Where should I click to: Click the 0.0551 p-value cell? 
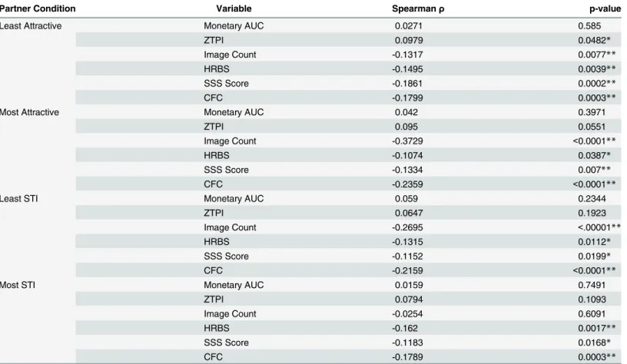(592, 127)
